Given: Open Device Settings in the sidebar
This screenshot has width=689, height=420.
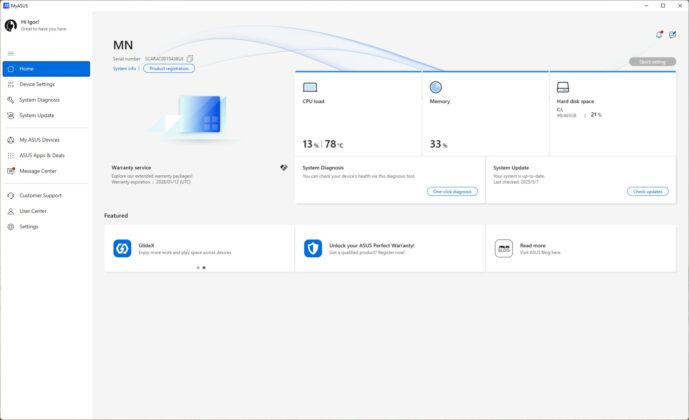Looking at the screenshot, I should coord(46,84).
